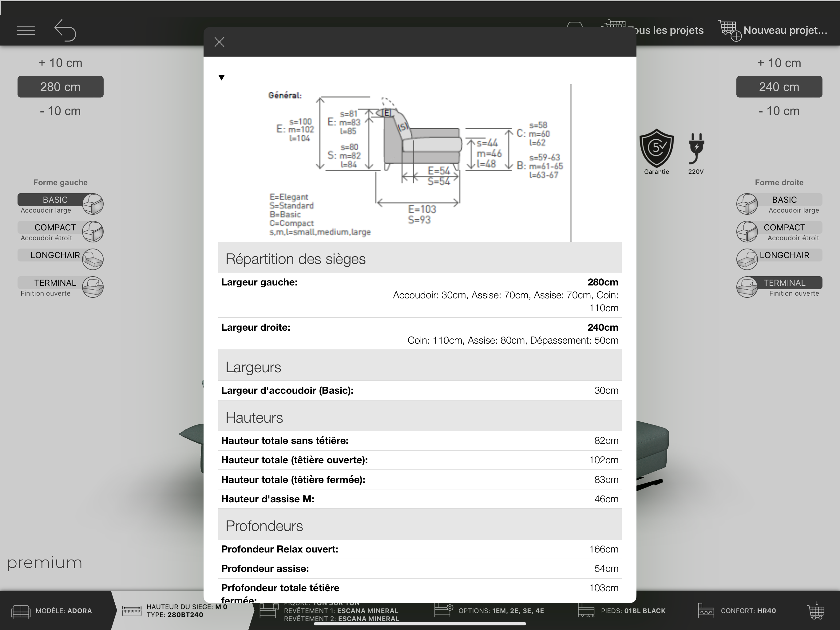This screenshot has width=840, height=630.
Task: Choose TERMINAL for Forme gauche
Action: (x=55, y=283)
